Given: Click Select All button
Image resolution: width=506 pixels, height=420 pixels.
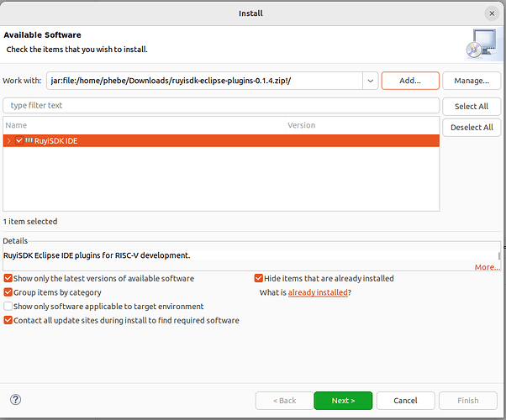Looking at the screenshot, I should [472, 107].
